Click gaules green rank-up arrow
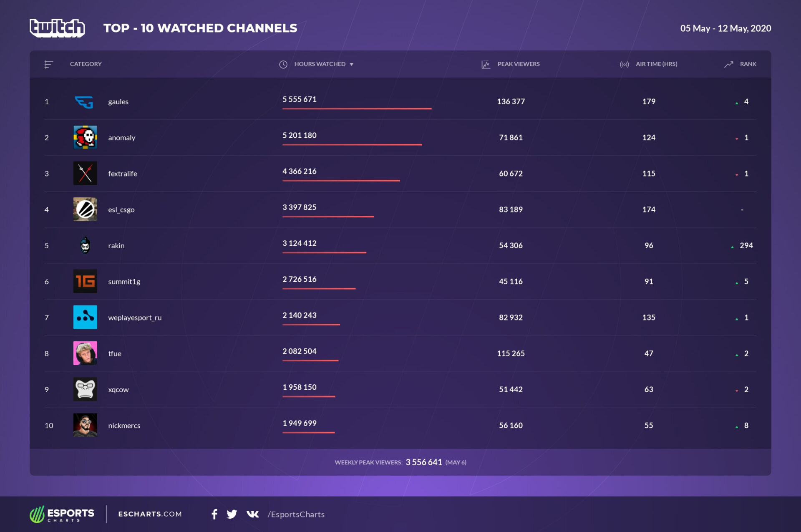This screenshot has width=801, height=532. pyautogui.click(x=737, y=103)
